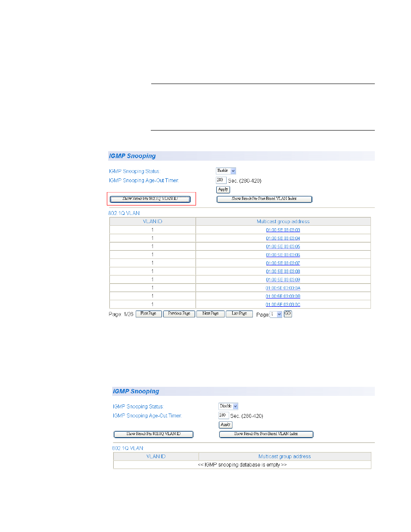Click the IGMP Snooping Status label beside Enable
Image resolution: width=411 pixels, height=532 pixels.
point(134,171)
